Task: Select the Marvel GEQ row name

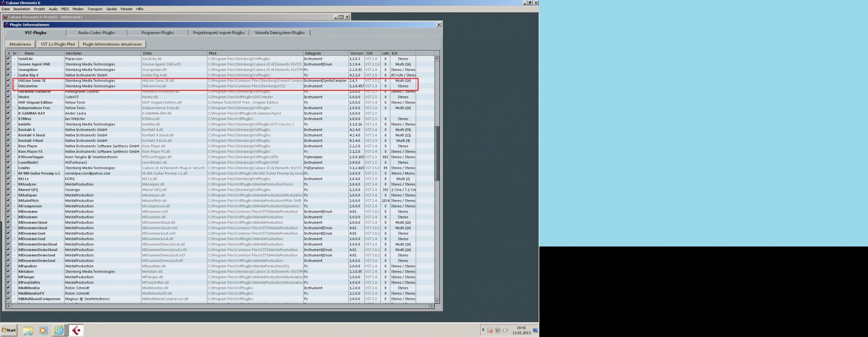Action: (x=28, y=189)
